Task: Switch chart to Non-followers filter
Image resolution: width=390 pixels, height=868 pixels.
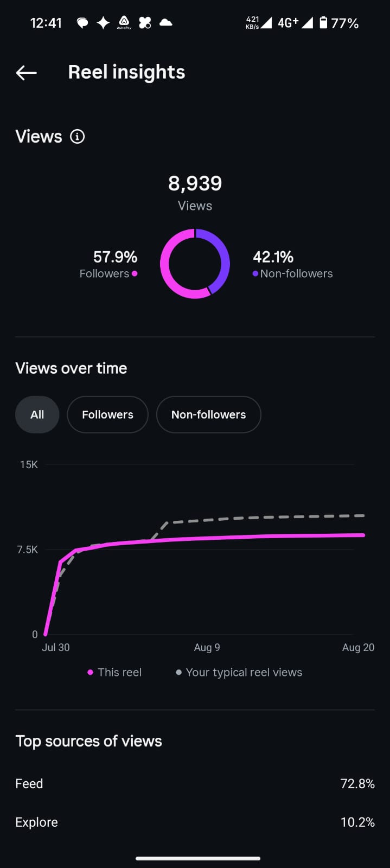Action: tap(208, 414)
